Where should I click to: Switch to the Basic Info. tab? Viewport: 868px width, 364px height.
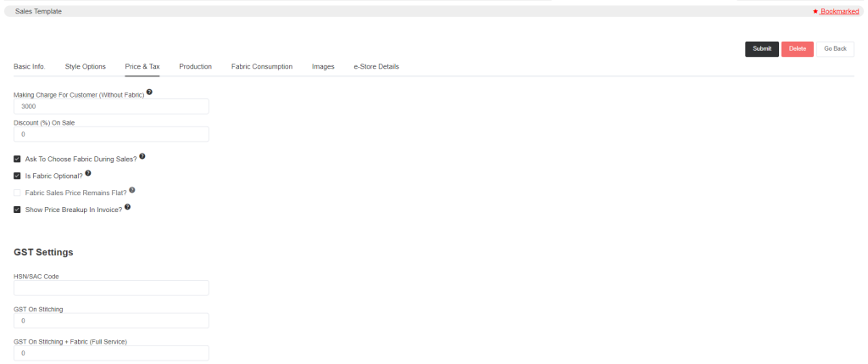[30, 66]
